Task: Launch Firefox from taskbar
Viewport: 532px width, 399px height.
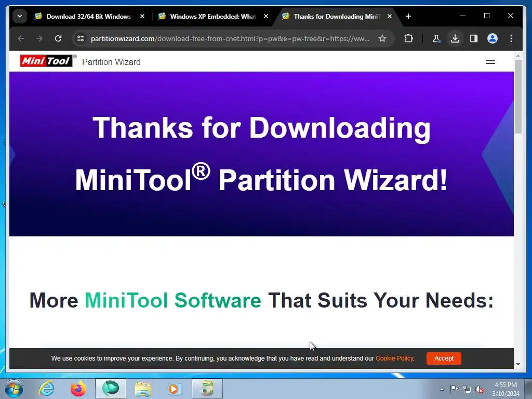Action: click(78, 389)
